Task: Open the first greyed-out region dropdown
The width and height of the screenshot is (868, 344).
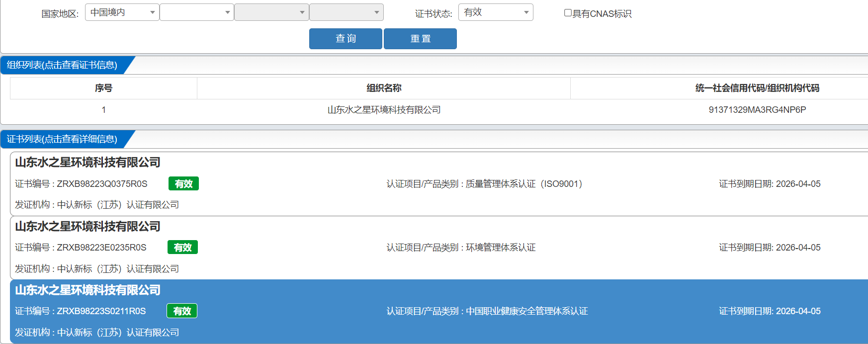Action: coord(271,12)
